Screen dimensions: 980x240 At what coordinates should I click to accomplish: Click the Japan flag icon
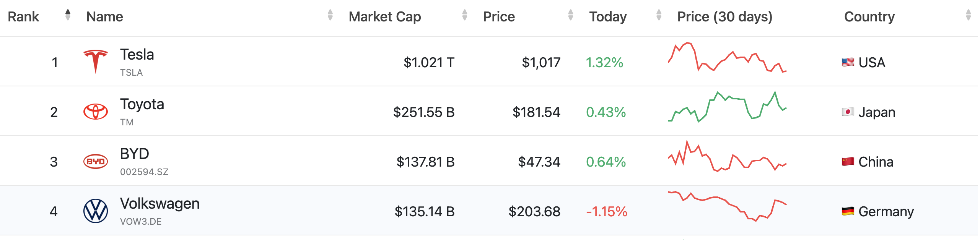848,112
